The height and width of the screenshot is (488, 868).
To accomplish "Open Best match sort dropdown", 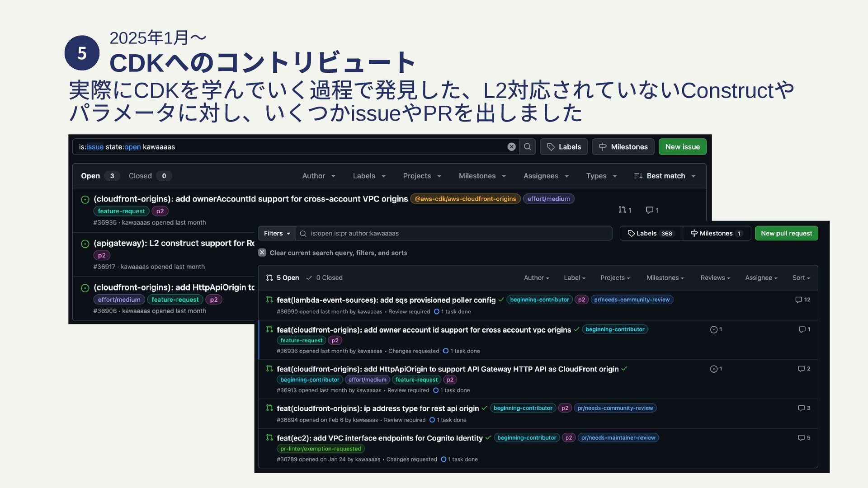I will 665,176.
